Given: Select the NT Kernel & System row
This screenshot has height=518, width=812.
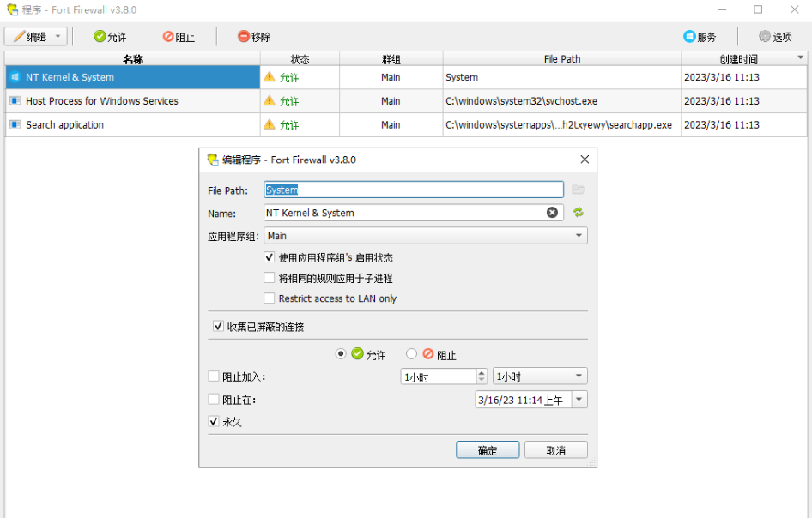Looking at the screenshot, I should point(406,77).
